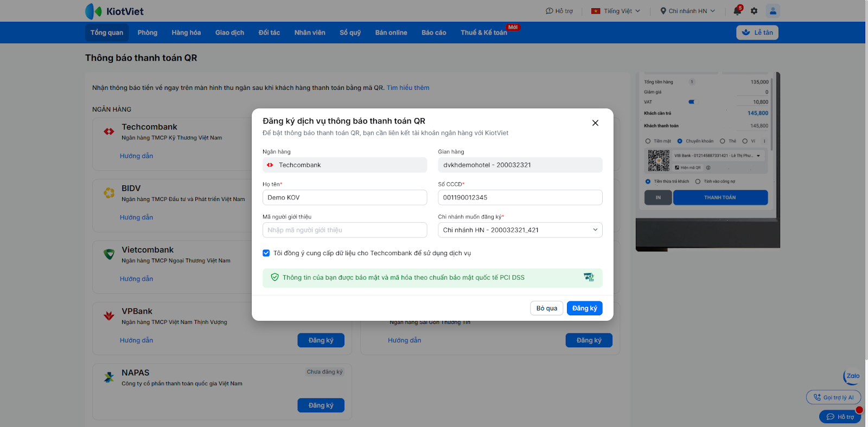The image size is (868, 427).
Task: Click the Hỗ trợ link in the top header
Action: click(559, 11)
